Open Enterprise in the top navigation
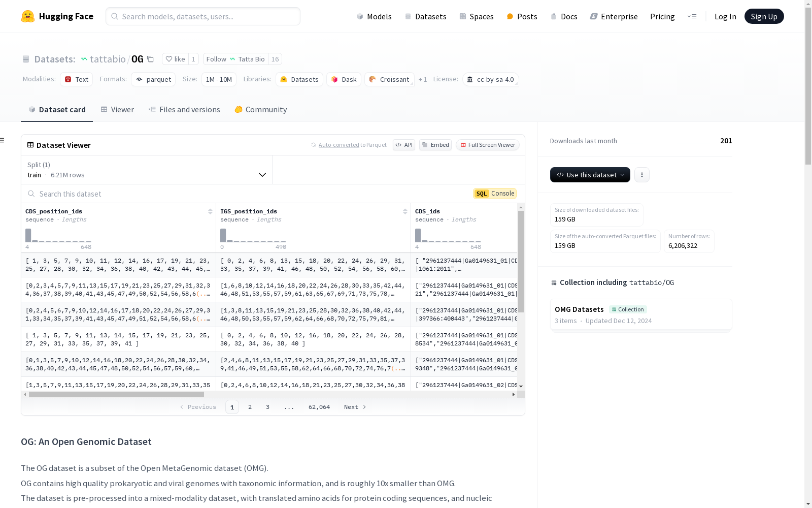 (x=614, y=16)
